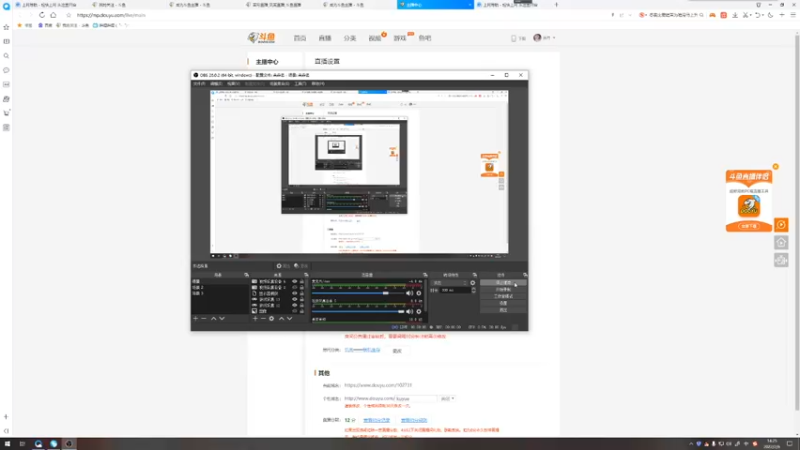Toggle visibility of the 显示器捕获 source
800x450 pixels.
coord(294,293)
